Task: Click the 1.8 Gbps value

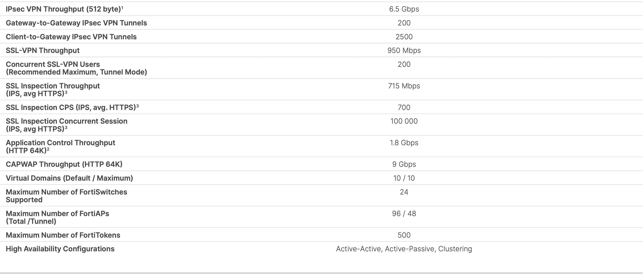Action: 404,143
